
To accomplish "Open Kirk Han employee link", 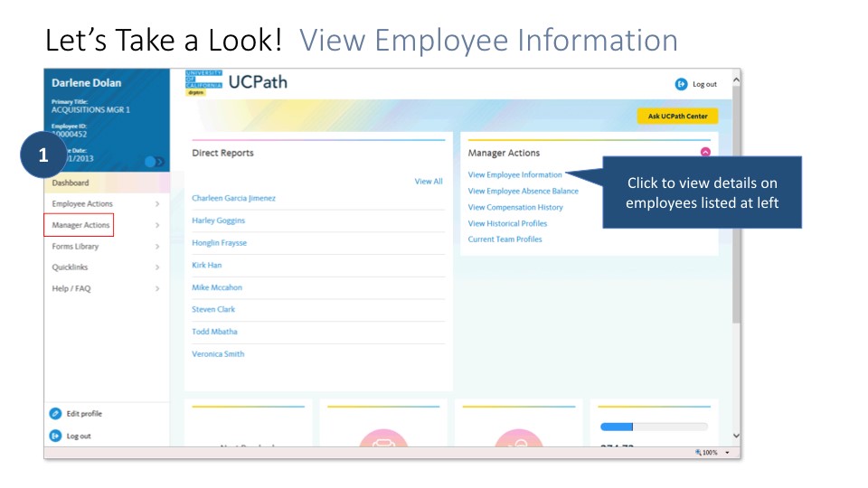I will (206, 265).
